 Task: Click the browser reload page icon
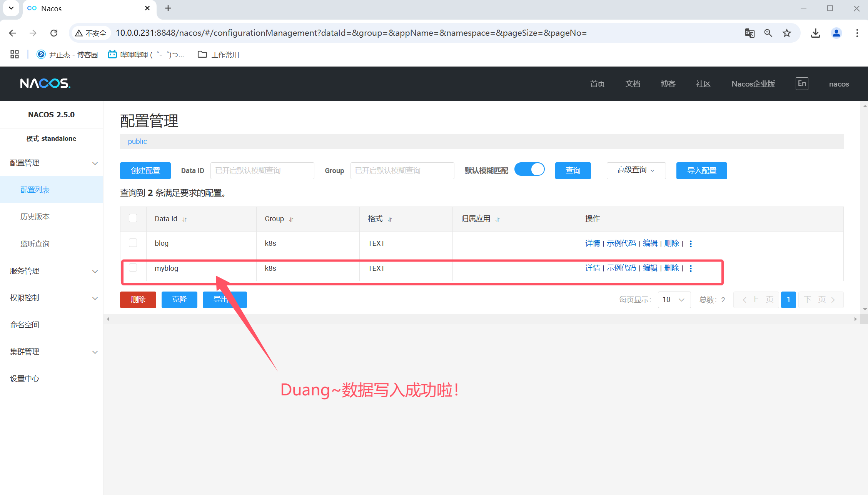(x=54, y=33)
